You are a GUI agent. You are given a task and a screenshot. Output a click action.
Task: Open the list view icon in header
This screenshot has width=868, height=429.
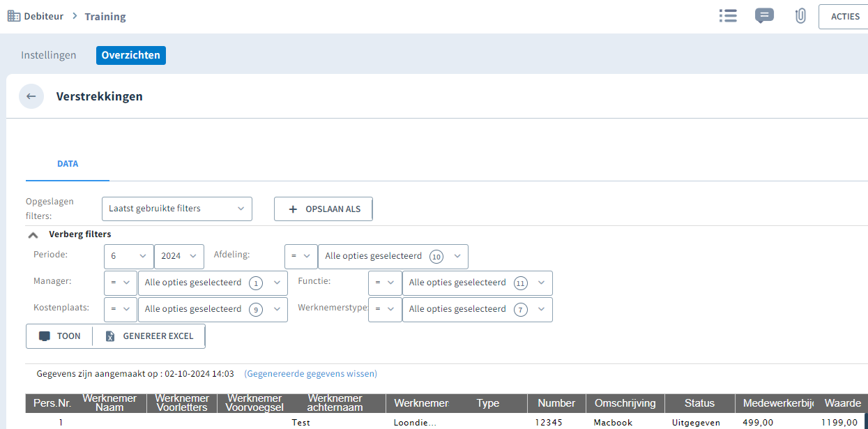pyautogui.click(x=728, y=15)
